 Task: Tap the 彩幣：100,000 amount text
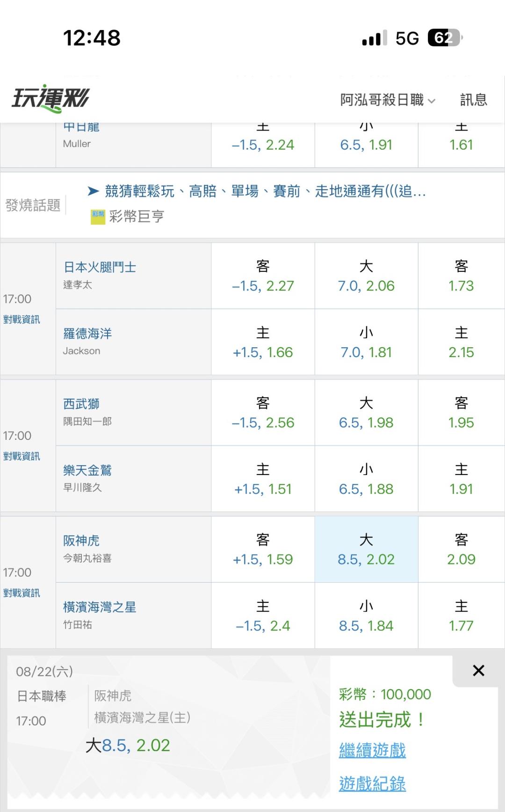[x=385, y=694]
